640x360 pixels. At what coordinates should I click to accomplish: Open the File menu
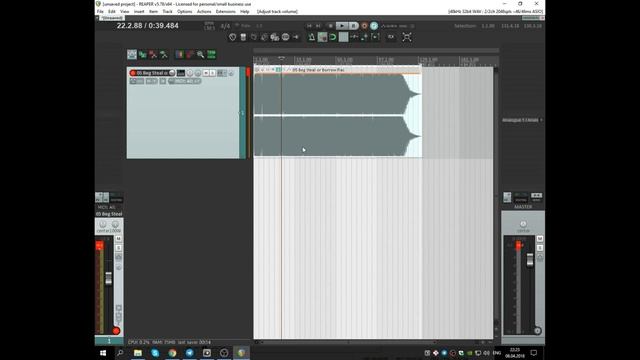pos(100,11)
